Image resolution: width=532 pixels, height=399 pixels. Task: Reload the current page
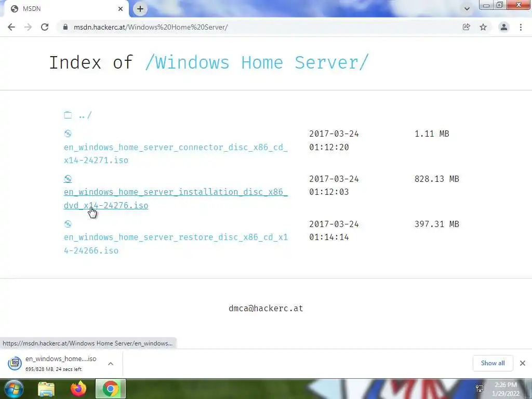(45, 27)
